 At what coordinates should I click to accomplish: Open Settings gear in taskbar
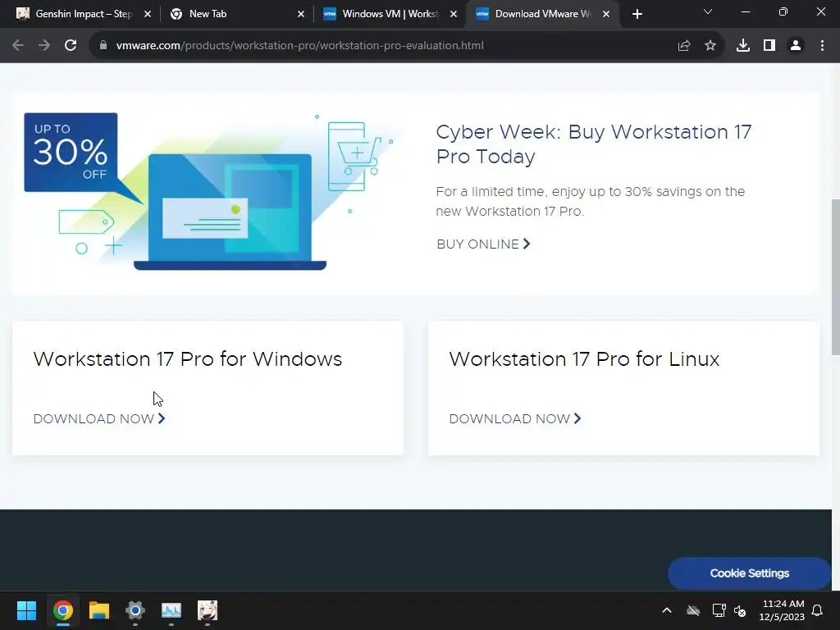[x=135, y=610]
